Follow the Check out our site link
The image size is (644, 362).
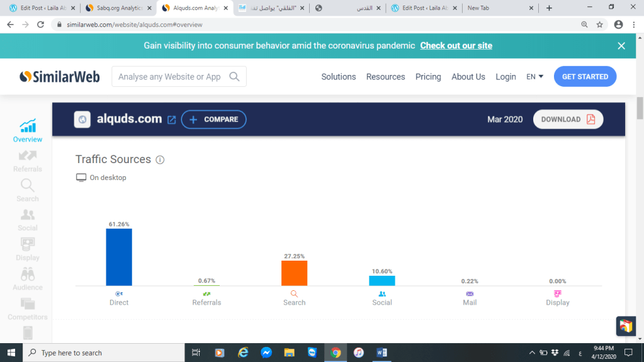coord(456,46)
